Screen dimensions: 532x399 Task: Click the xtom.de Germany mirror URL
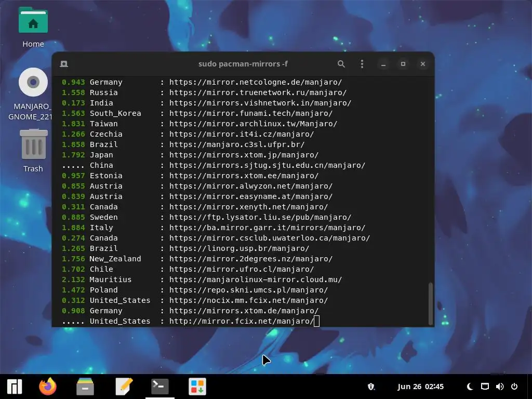(x=244, y=311)
